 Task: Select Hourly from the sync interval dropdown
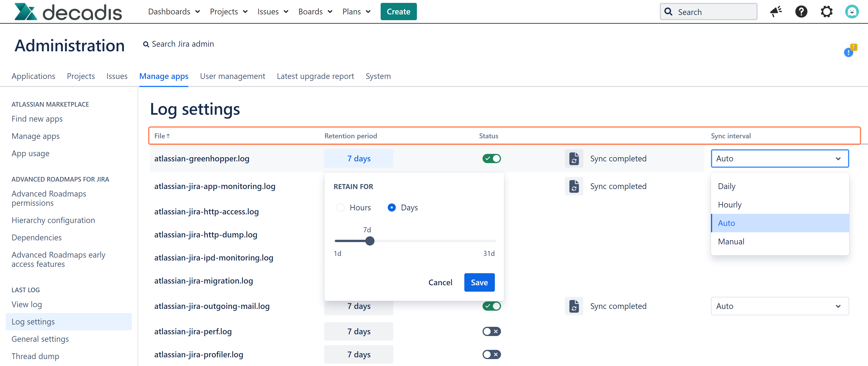coord(730,204)
